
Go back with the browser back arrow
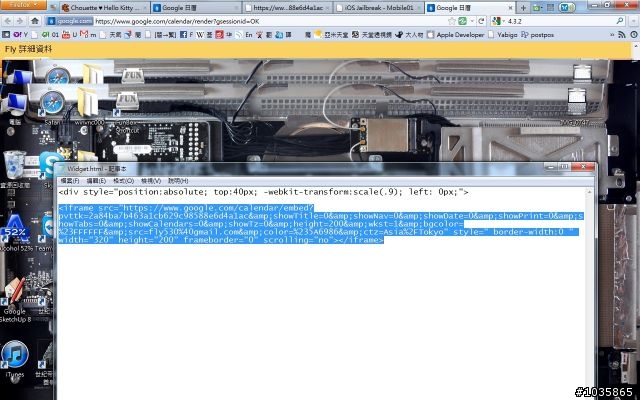tap(8, 21)
